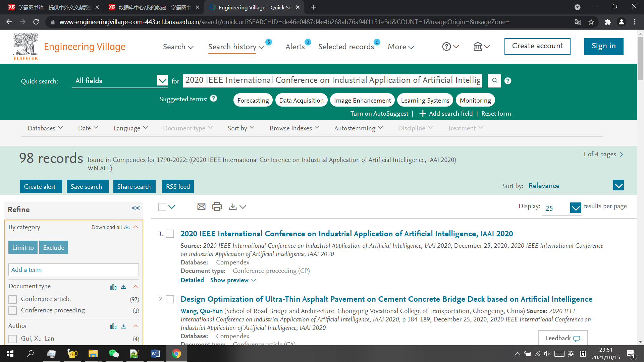Click the Windows Start button

10,354
